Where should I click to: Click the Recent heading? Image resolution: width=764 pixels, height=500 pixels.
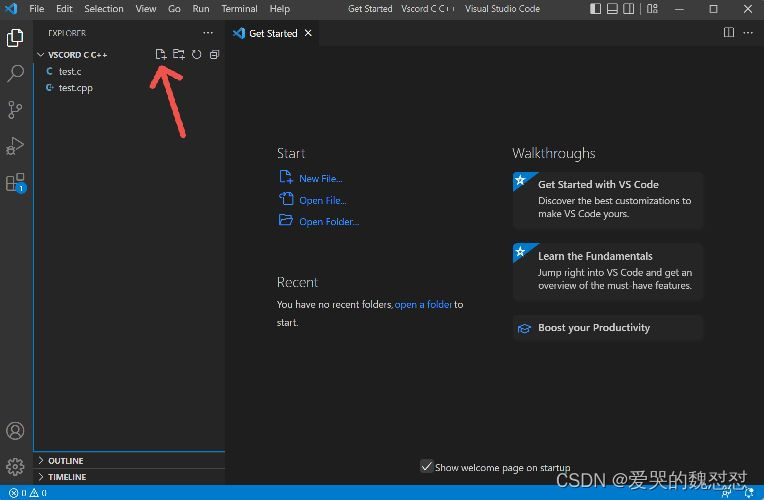(297, 282)
